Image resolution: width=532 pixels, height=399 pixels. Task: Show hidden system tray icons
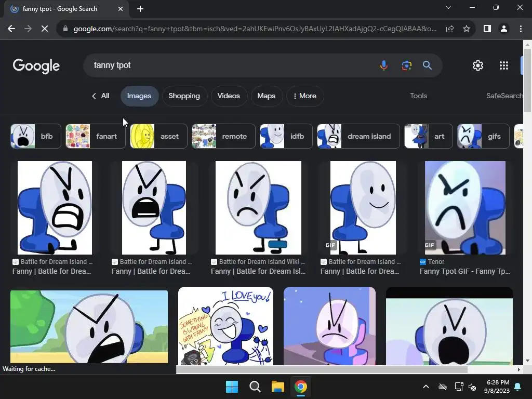pyautogui.click(x=426, y=387)
